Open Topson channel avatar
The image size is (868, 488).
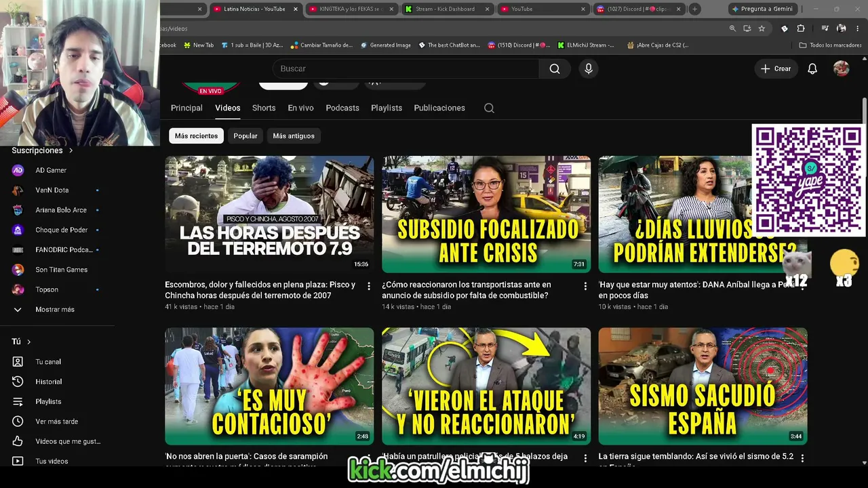tap(18, 289)
